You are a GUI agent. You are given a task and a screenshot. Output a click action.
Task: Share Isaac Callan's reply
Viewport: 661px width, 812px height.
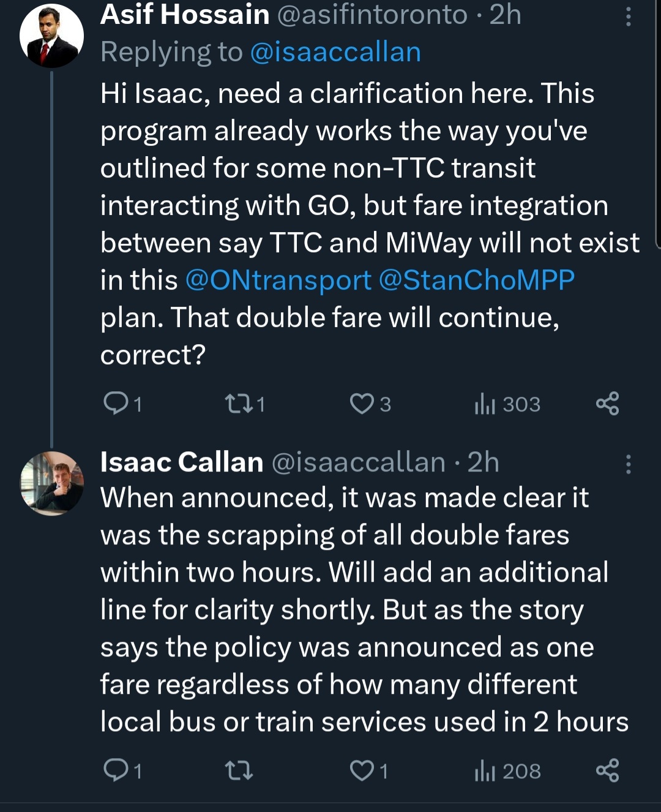tap(607, 770)
